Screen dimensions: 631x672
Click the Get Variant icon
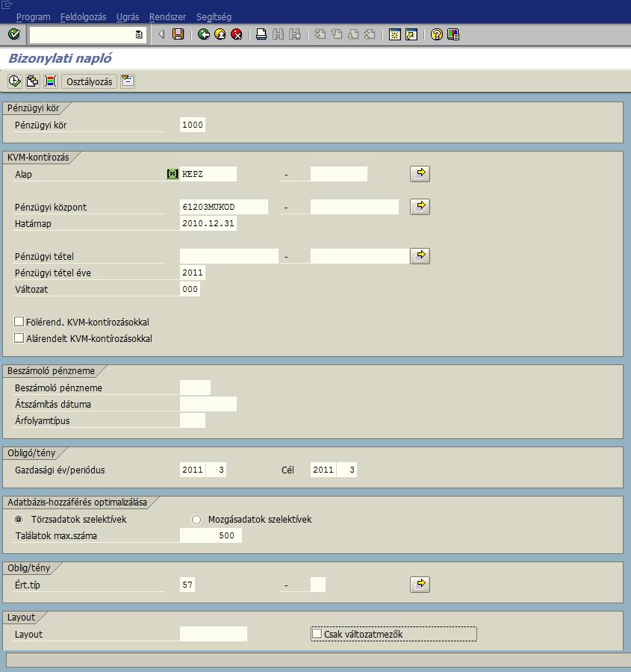click(x=32, y=81)
